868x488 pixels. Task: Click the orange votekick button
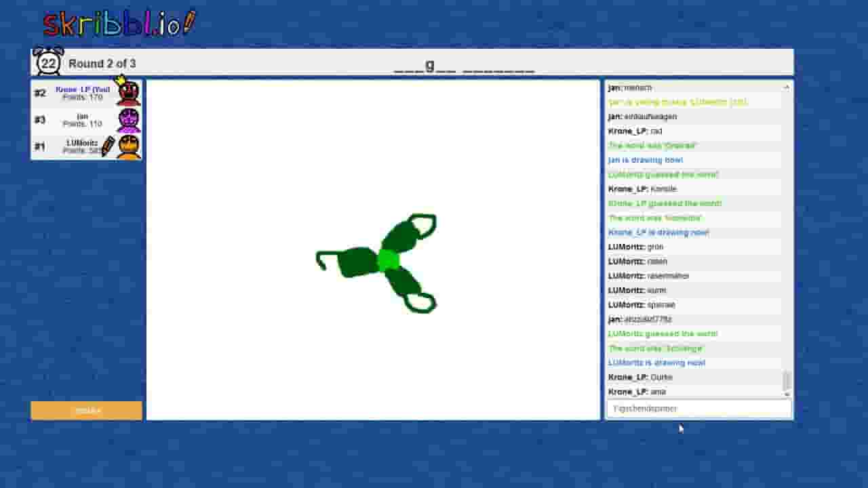(87, 411)
